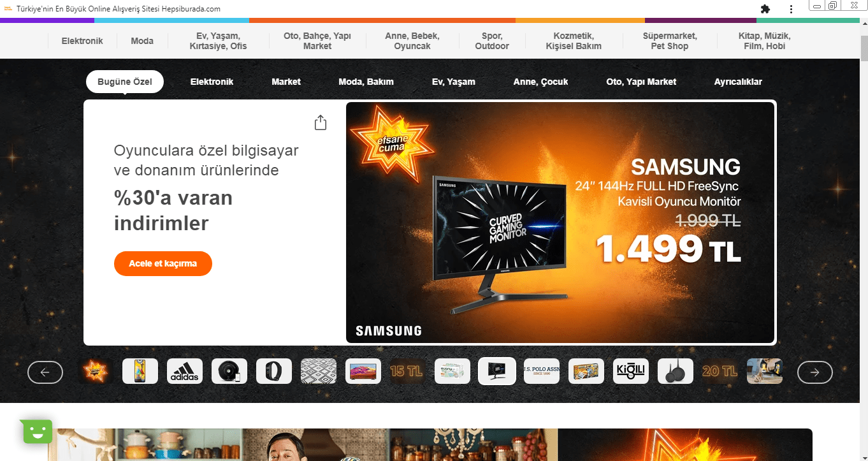This screenshot has height=461, width=868.
Task: Select the robot vacuum thumbnail
Action: click(x=229, y=371)
